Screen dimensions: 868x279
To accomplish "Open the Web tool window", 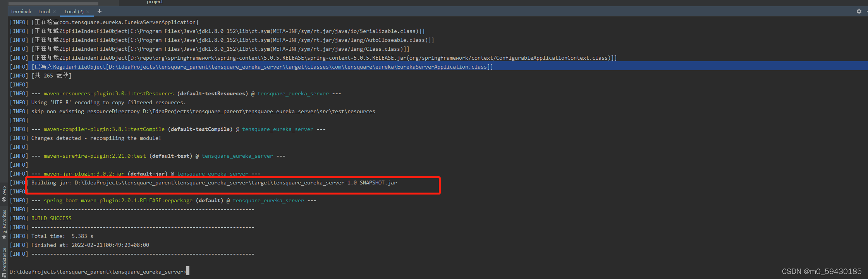I will coord(4,194).
